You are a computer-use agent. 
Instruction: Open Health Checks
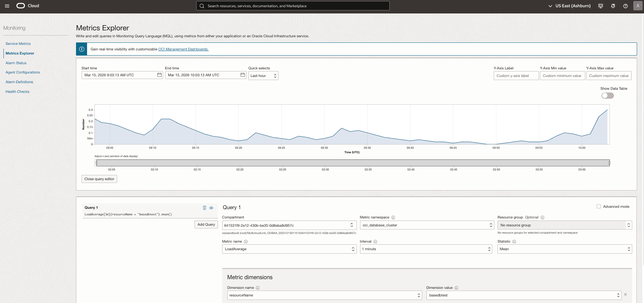pos(17,92)
